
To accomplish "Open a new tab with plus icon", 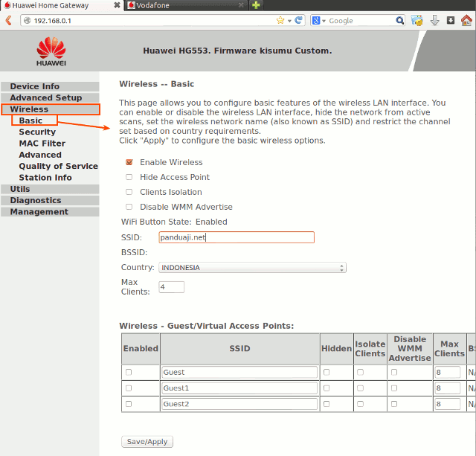I will (x=256, y=5).
